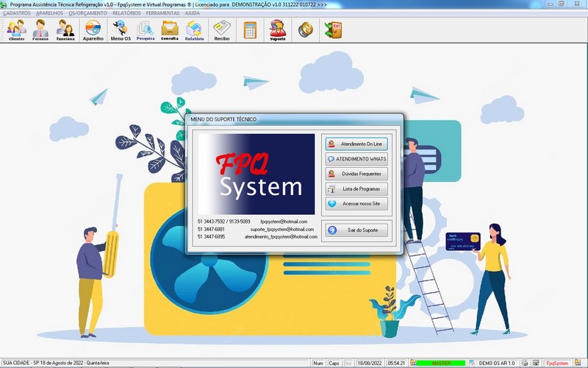The width and height of the screenshot is (588, 368).
Task: Open the Aparelho toolbar icon
Action: coord(93,30)
